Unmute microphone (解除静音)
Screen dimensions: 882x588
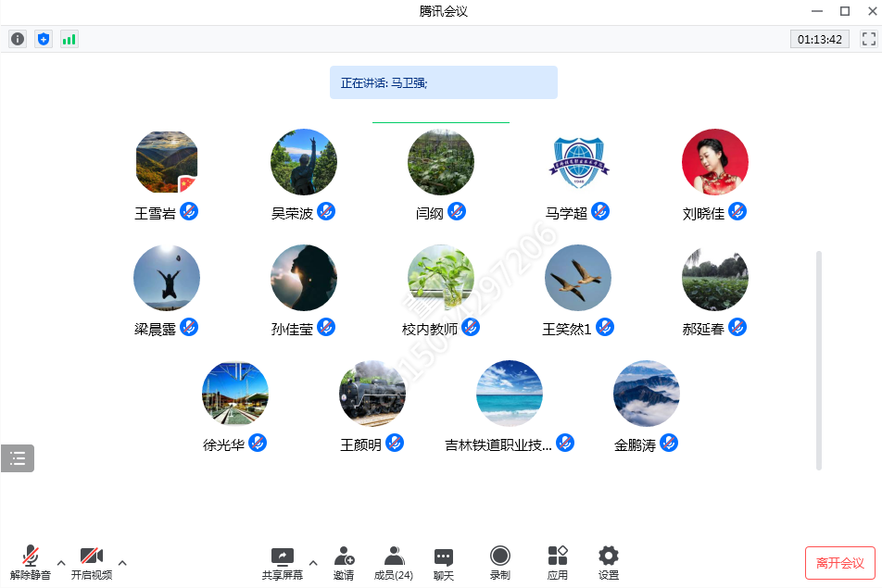click(31, 563)
